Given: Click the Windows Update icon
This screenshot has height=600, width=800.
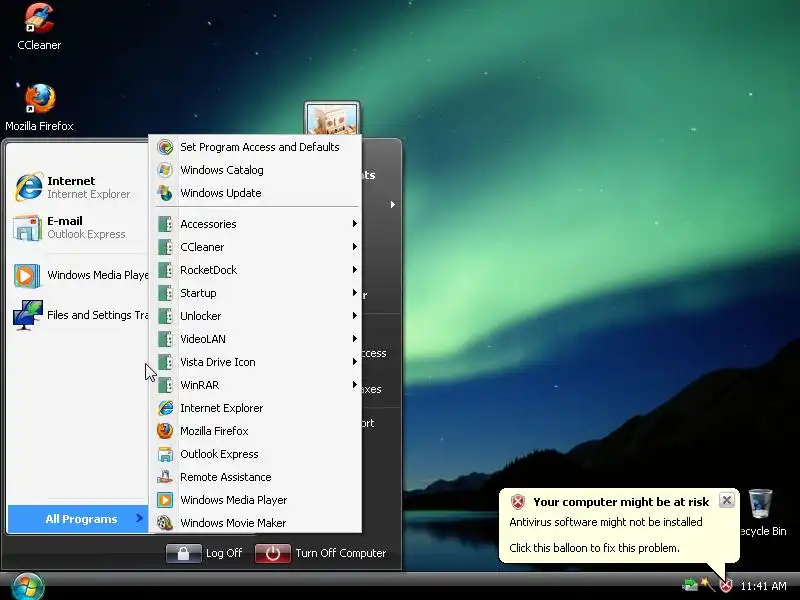Looking at the screenshot, I should [x=165, y=193].
